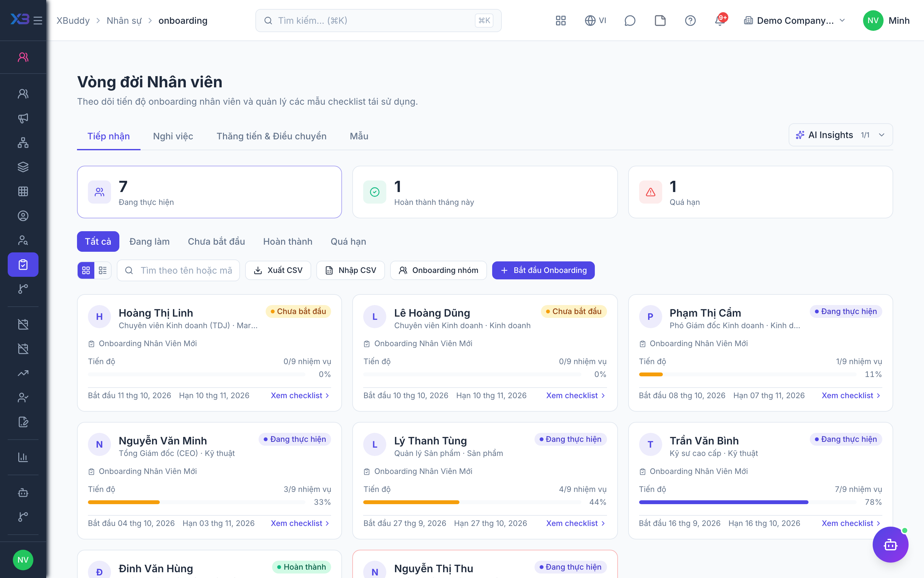Image resolution: width=924 pixels, height=578 pixels.
Task: Open the notes document icon in header
Action: pos(660,21)
